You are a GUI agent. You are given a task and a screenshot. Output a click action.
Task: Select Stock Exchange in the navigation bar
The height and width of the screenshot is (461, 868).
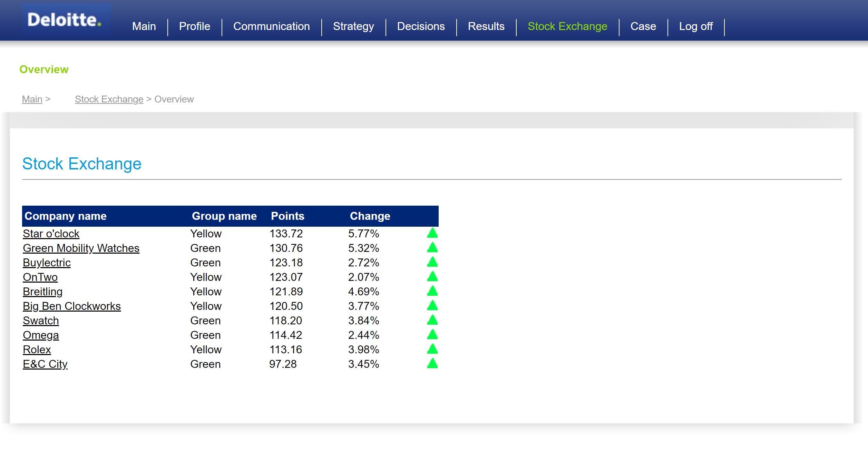(x=567, y=27)
